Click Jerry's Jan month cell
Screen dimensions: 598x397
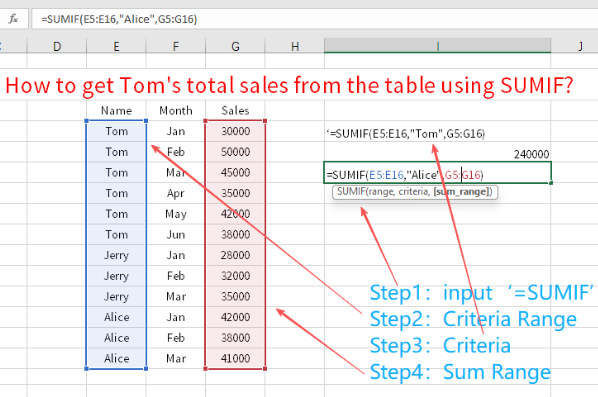175,255
